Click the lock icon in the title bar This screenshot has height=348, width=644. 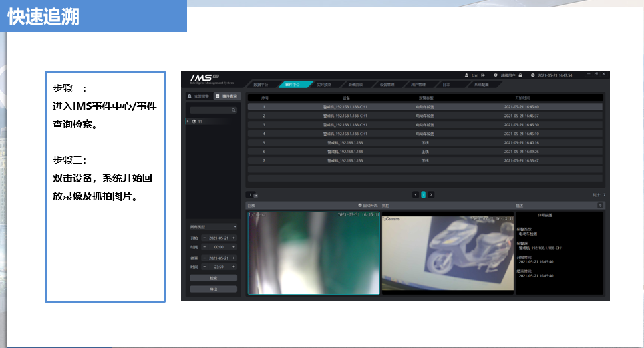pos(520,75)
